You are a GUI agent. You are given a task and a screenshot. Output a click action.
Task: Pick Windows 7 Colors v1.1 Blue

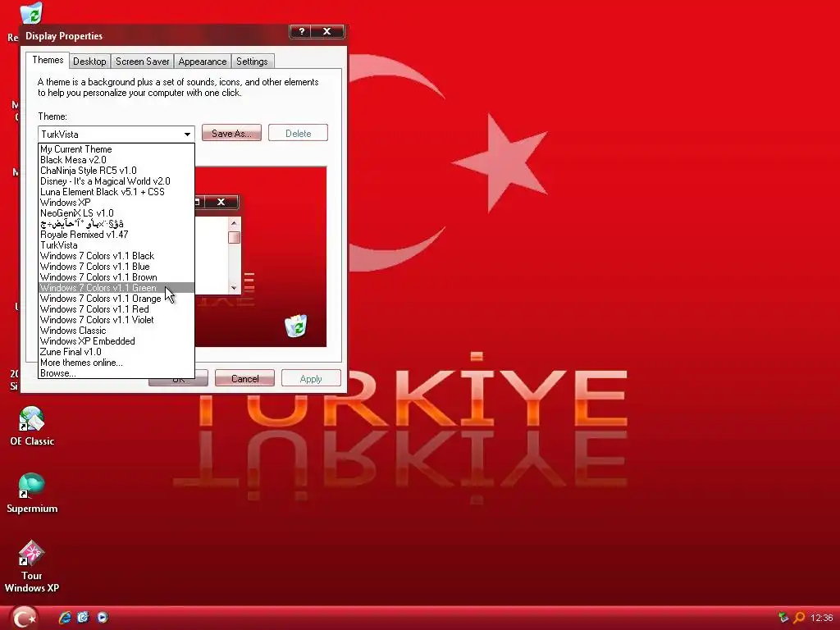[116, 267]
